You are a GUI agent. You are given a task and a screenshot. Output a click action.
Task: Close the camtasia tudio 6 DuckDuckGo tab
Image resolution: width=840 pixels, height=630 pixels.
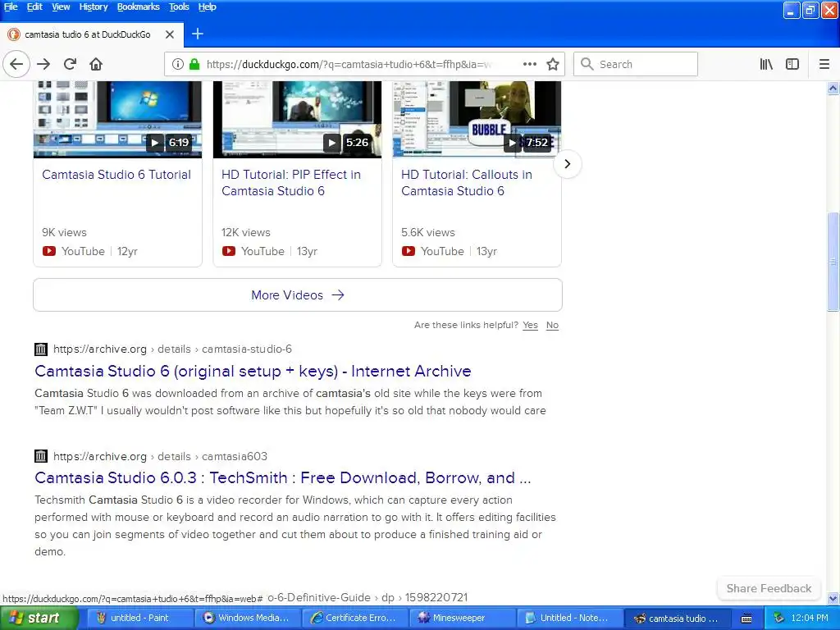coord(170,34)
